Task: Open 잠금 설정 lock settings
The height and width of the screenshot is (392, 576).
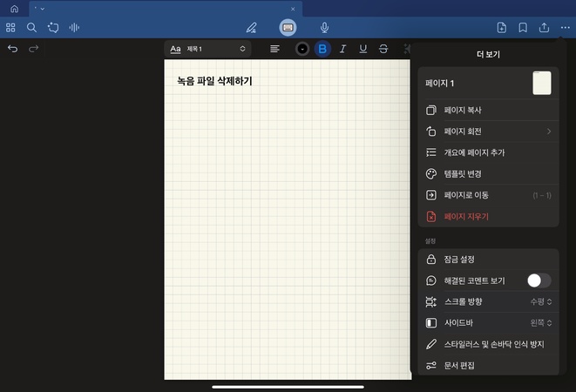Action: (x=489, y=260)
